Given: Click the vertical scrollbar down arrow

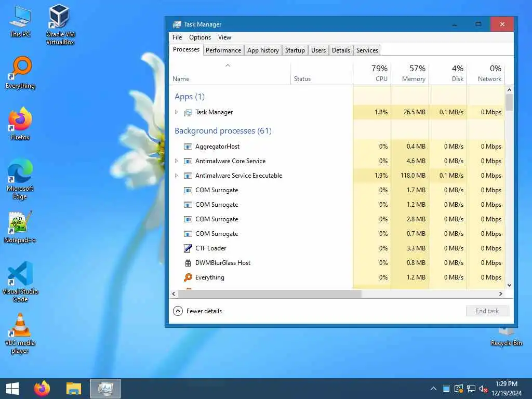Looking at the screenshot, I should pos(509,285).
